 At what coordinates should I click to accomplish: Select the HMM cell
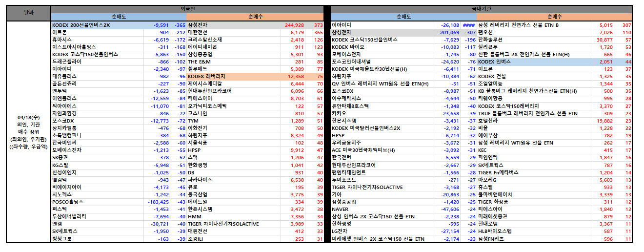[x=234, y=216]
